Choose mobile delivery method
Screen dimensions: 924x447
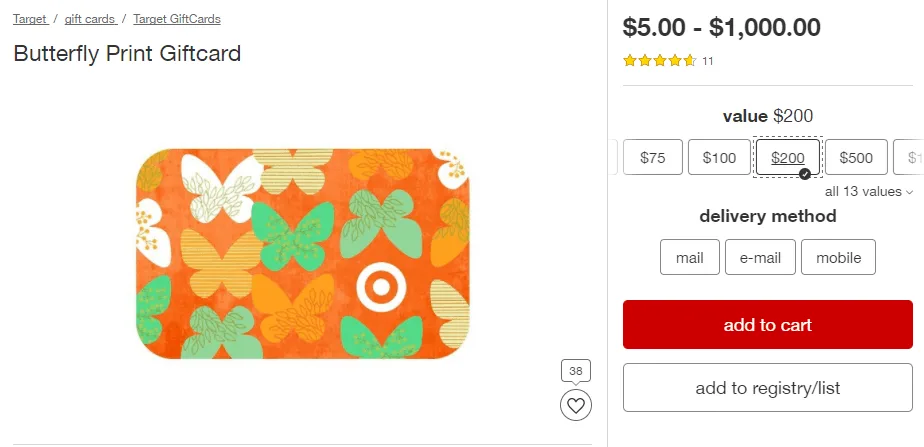click(x=838, y=257)
